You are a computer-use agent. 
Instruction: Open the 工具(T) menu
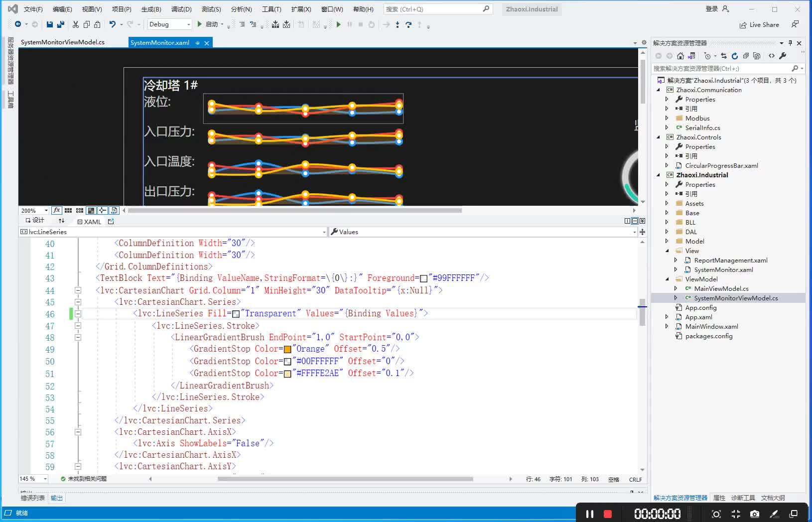tap(271, 9)
